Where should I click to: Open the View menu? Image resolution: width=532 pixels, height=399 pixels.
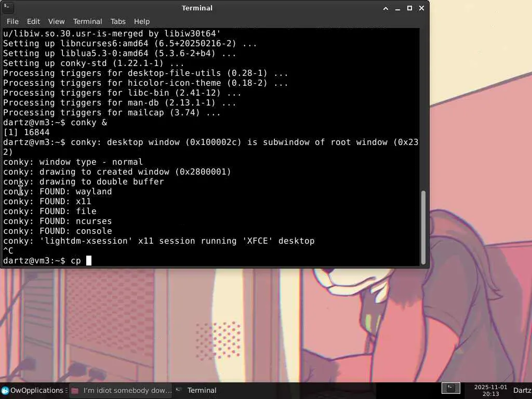tap(56, 21)
